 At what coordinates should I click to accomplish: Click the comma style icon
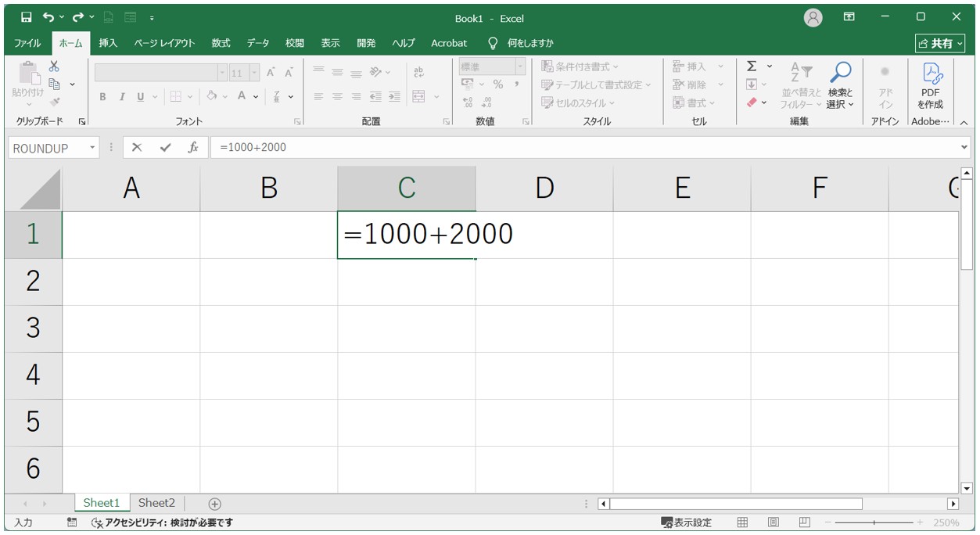(x=516, y=84)
